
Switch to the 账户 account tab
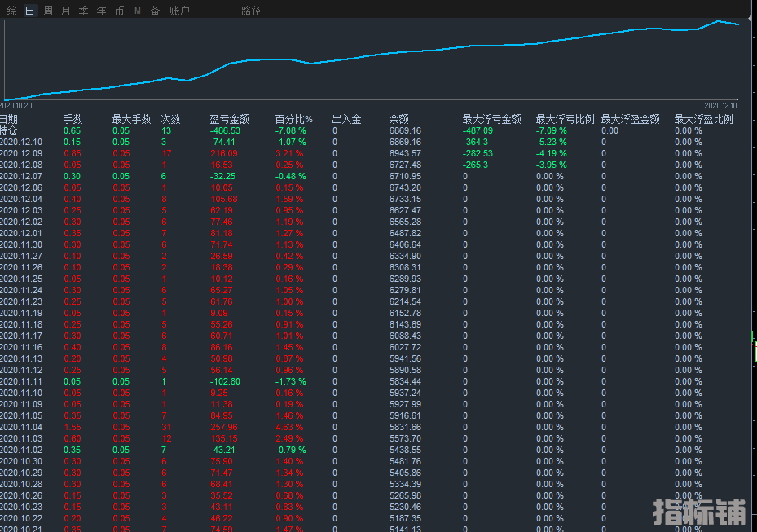[179, 11]
